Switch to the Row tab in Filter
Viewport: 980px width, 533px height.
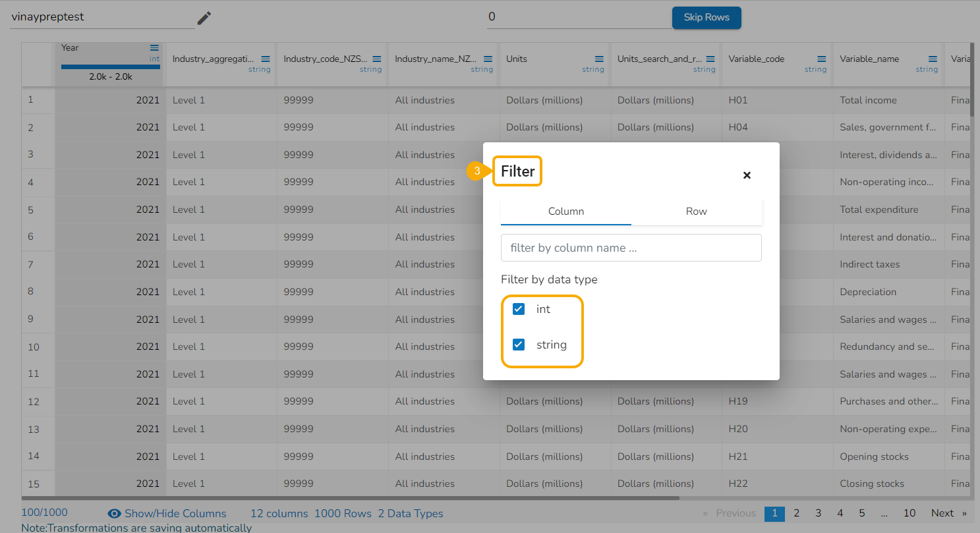(696, 211)
